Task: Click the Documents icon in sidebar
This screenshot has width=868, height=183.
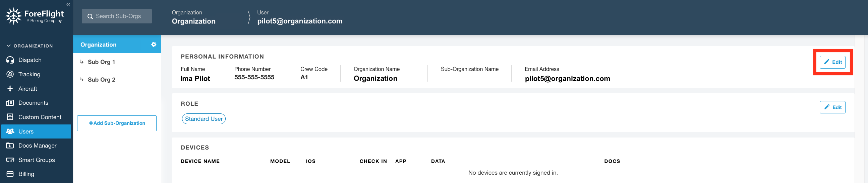Action: point(10,103)
